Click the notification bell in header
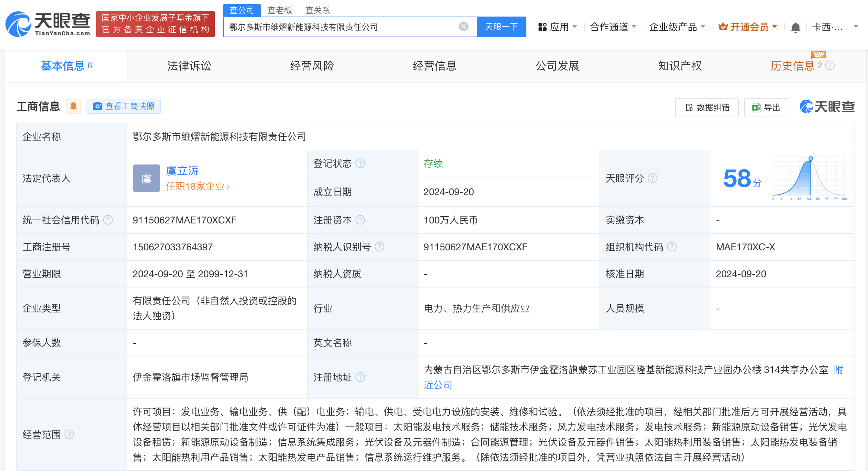The height and width of the screenshot is (471, 868). [x=795, y=27]
